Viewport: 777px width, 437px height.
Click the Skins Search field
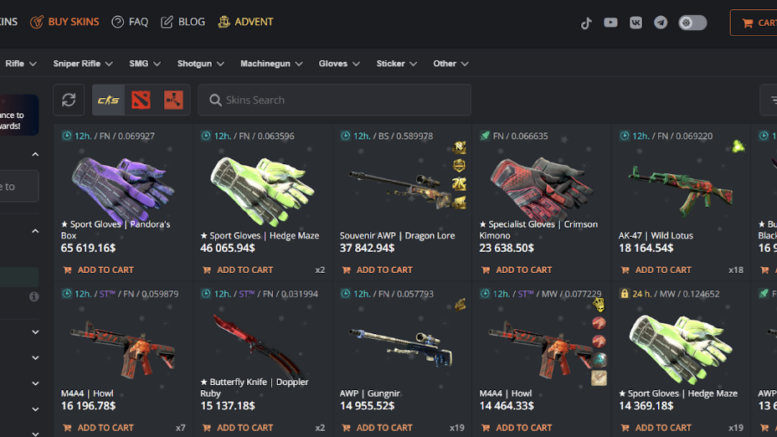pyautogui.click(x=334, y=100)
